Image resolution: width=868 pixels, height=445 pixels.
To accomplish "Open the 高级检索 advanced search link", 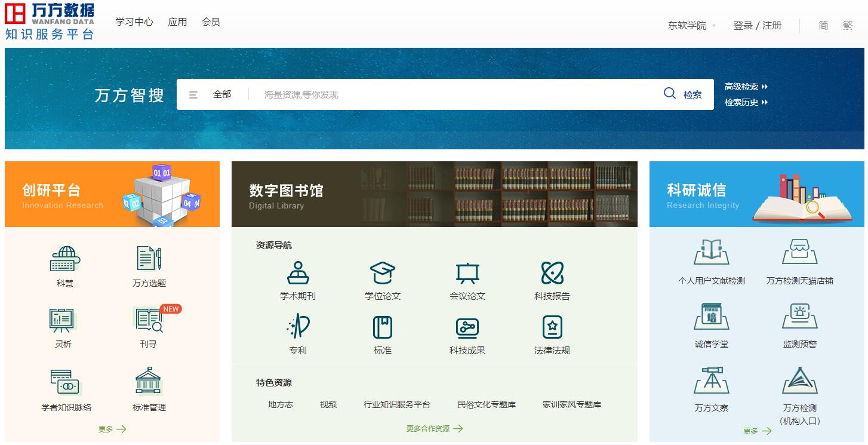I will [x=746, y=87].
